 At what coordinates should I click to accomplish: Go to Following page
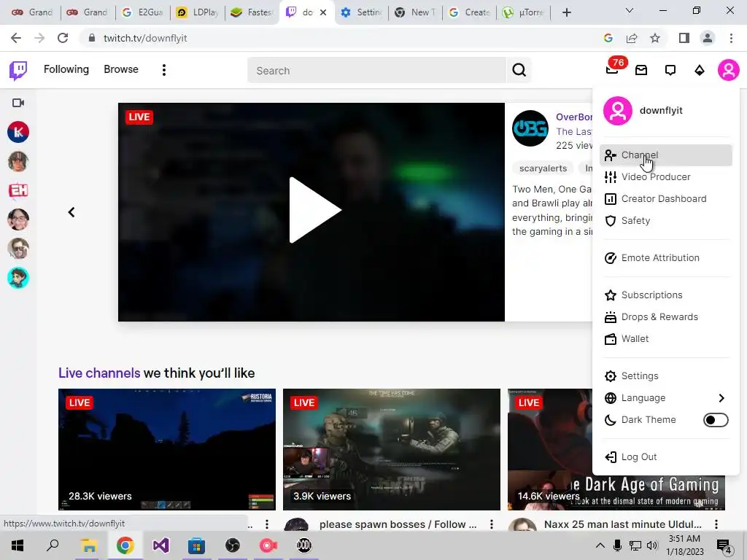coord(66,69)
